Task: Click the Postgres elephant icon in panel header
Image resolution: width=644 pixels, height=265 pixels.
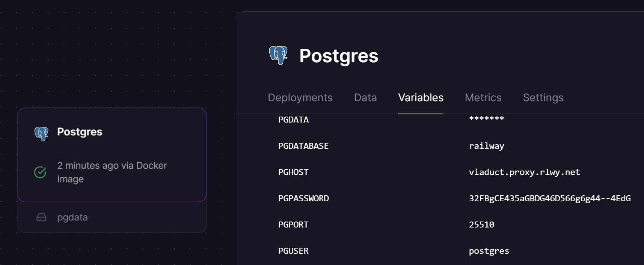Action: [x=278, y=55]
